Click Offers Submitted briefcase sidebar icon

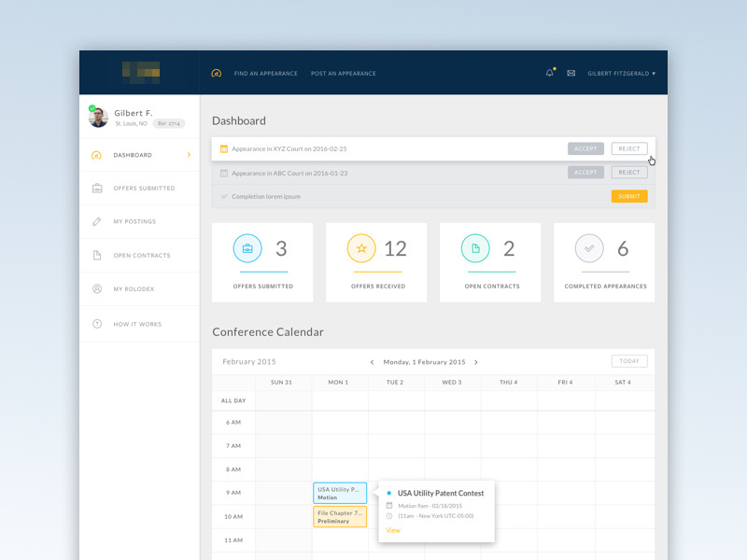click(97, 189)
